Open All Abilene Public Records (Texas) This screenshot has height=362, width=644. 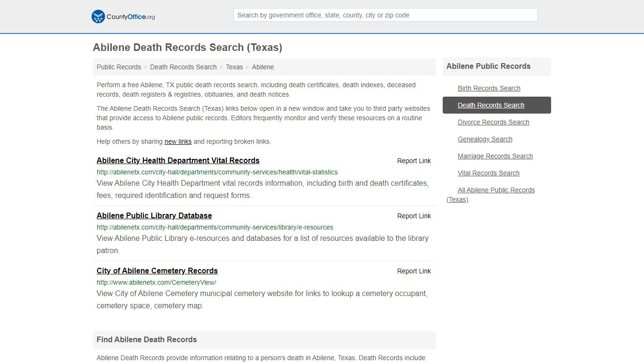491,195
